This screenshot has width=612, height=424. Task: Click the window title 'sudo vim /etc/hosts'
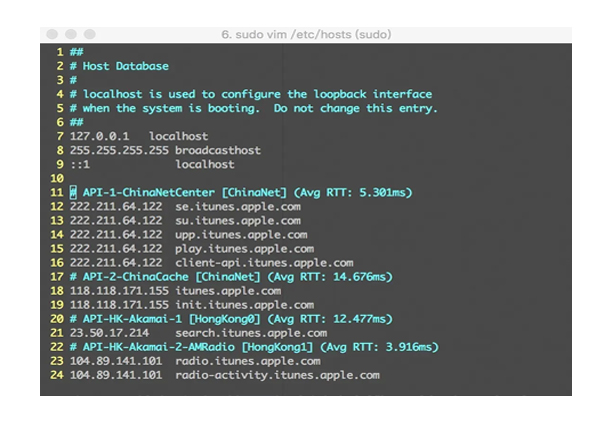point(306,35)
